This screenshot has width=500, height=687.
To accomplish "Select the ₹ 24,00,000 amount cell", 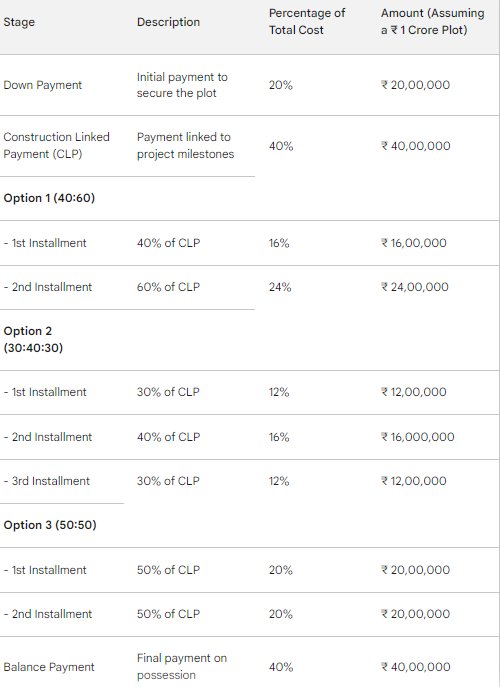I will (x=415, y=287).
